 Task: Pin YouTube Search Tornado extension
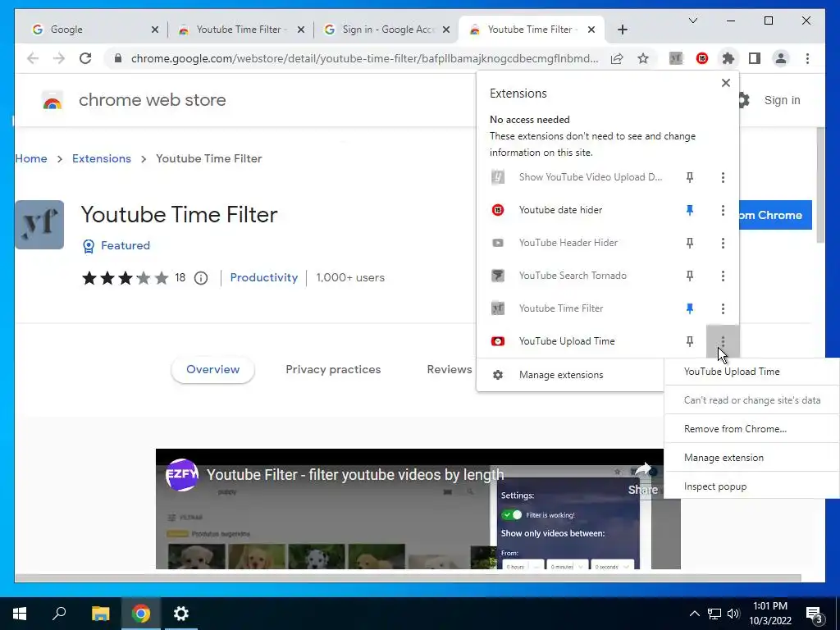tap(689, 276)
